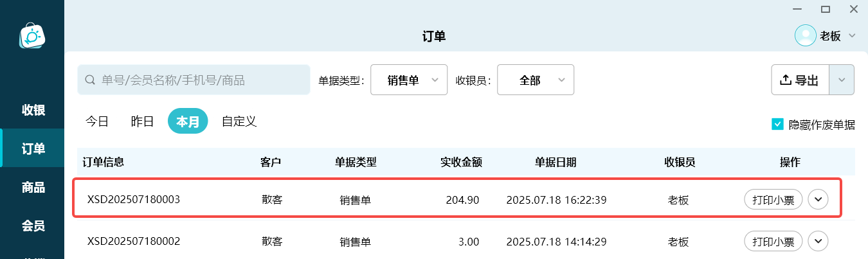
Task: Click the order search input field
Action: [x=194, y=80]
